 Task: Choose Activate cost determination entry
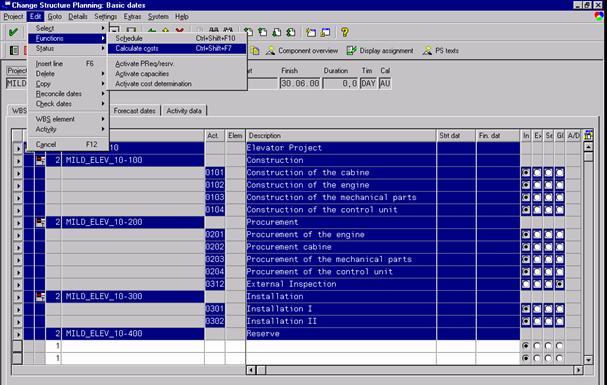[177, 84]
